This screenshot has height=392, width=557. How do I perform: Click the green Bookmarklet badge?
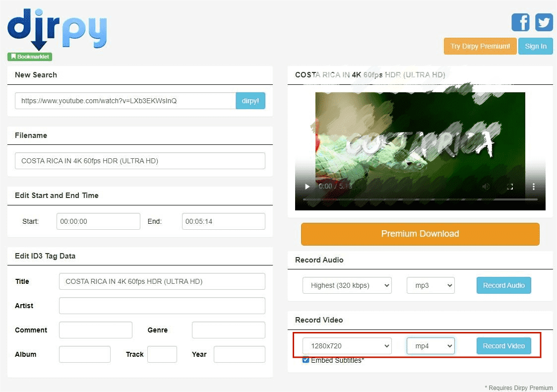pyautogui.click(x=30, y=57)
